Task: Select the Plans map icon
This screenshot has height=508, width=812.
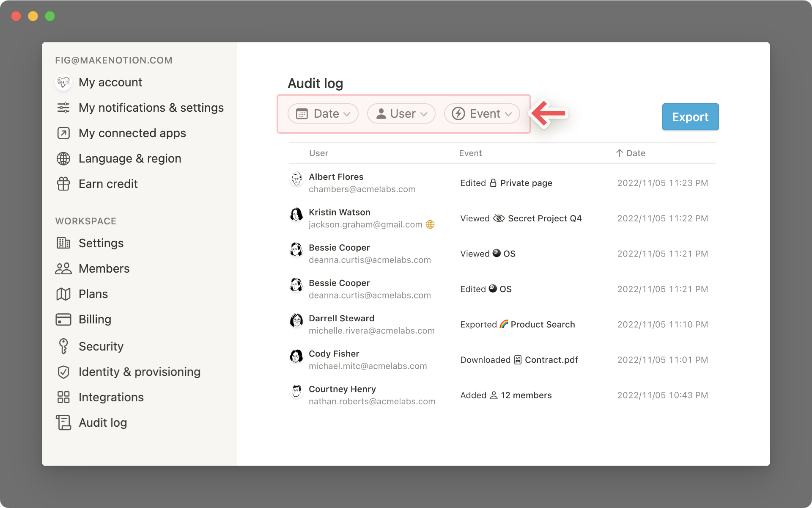Action: (x=63, y=294)
